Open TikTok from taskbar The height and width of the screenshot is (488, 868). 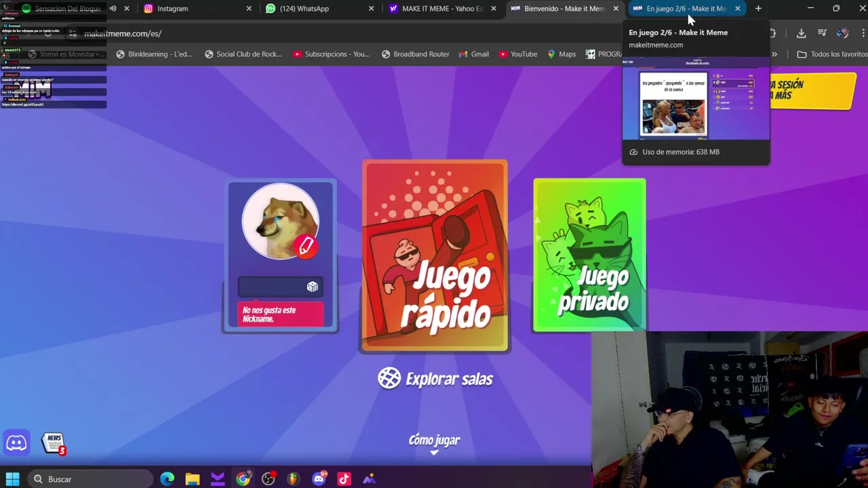point(344,479)
